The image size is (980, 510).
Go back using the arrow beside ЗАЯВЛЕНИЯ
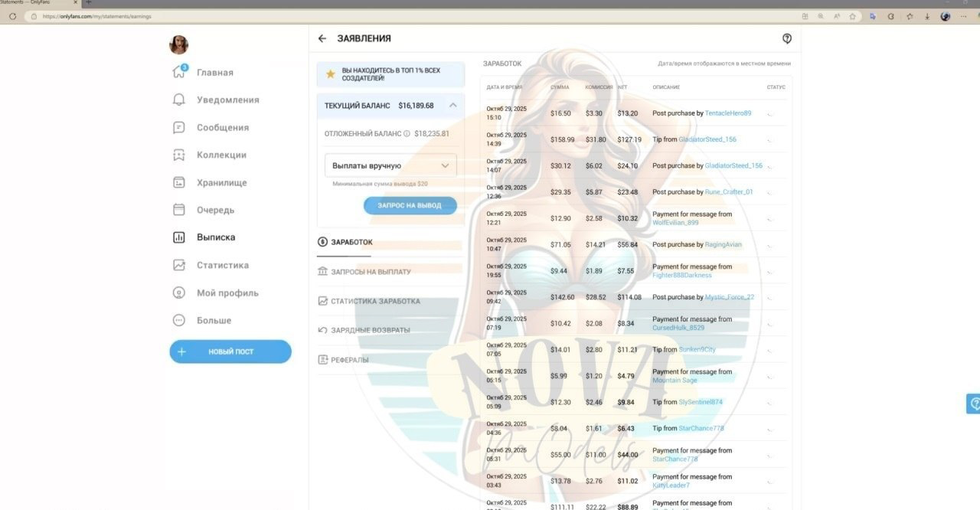(x=322, y=38)
